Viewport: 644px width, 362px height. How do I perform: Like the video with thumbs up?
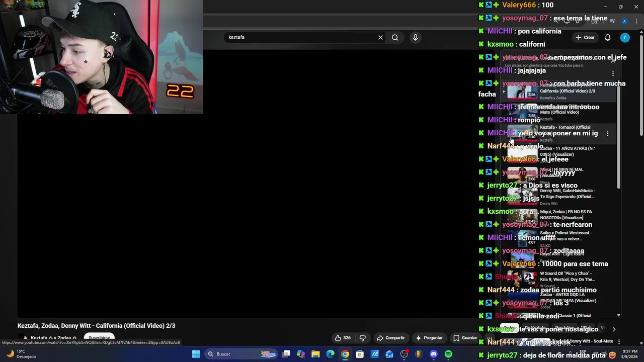[343, 338]
